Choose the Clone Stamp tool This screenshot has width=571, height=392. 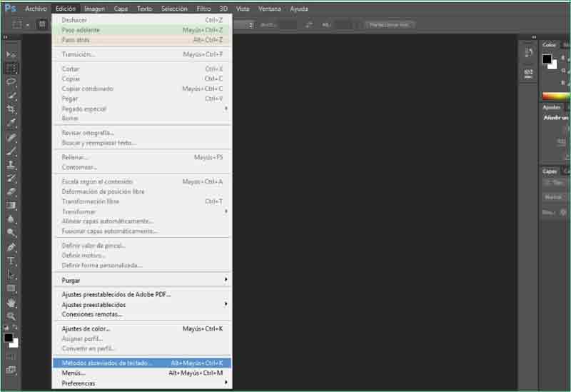tap(11, 164)
